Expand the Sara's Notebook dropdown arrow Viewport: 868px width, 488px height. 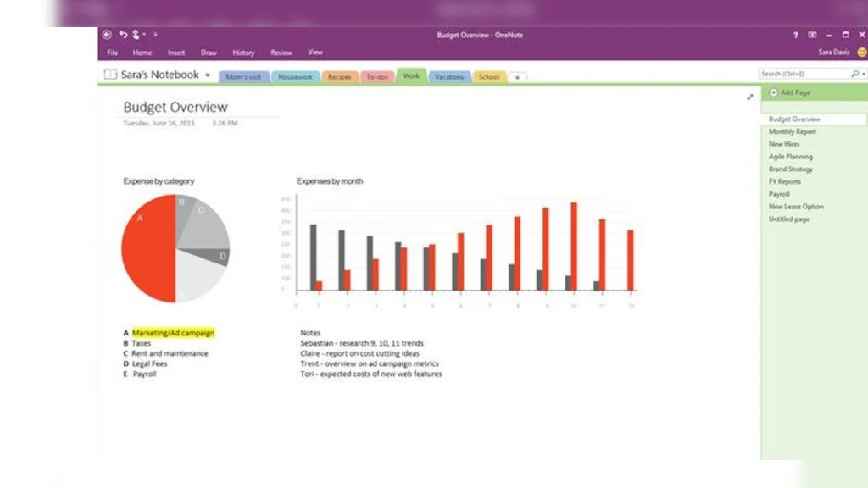[x=208, y=75]
